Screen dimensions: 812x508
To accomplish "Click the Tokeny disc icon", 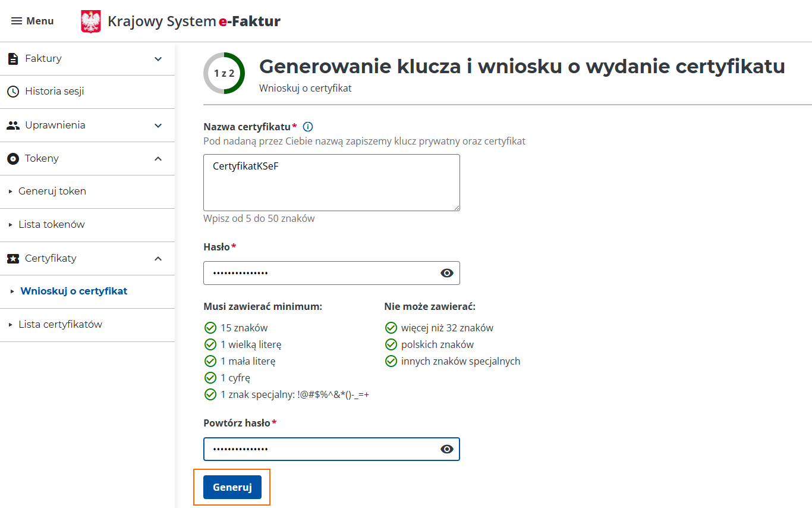I will pos(12,158).
